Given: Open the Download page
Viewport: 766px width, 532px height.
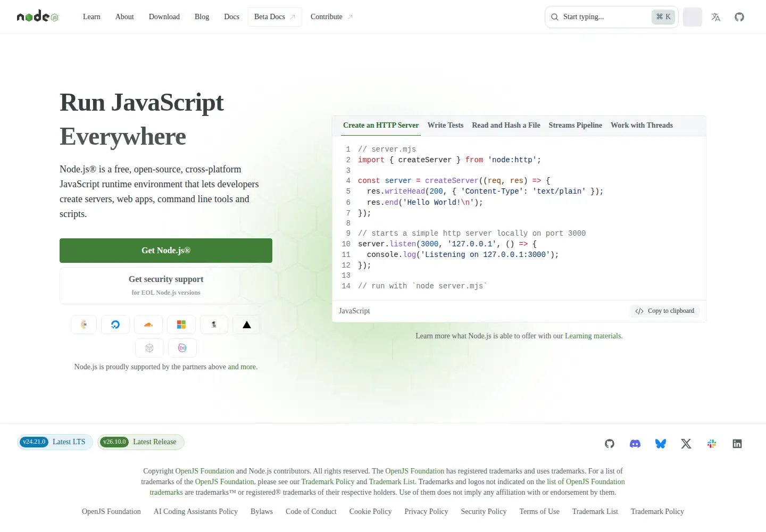Looking at the screenshot, I should pyautogui.click(x=164, y=17).
